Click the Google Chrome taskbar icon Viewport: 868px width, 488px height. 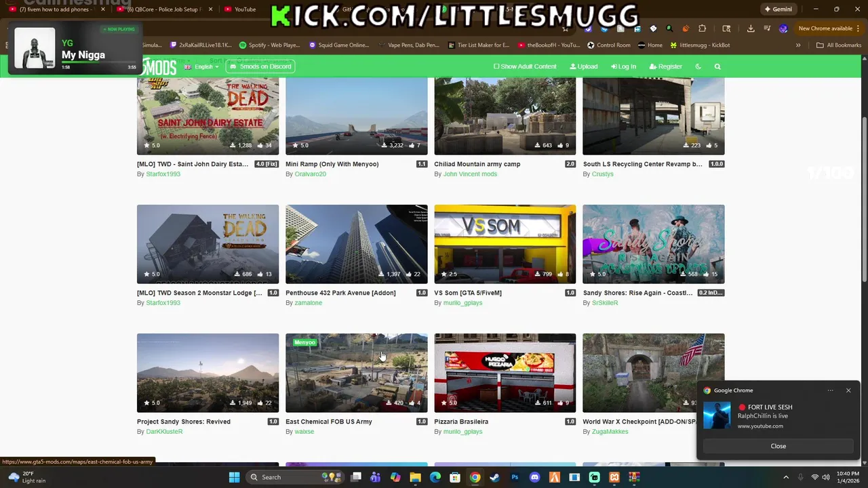[475, 477]
